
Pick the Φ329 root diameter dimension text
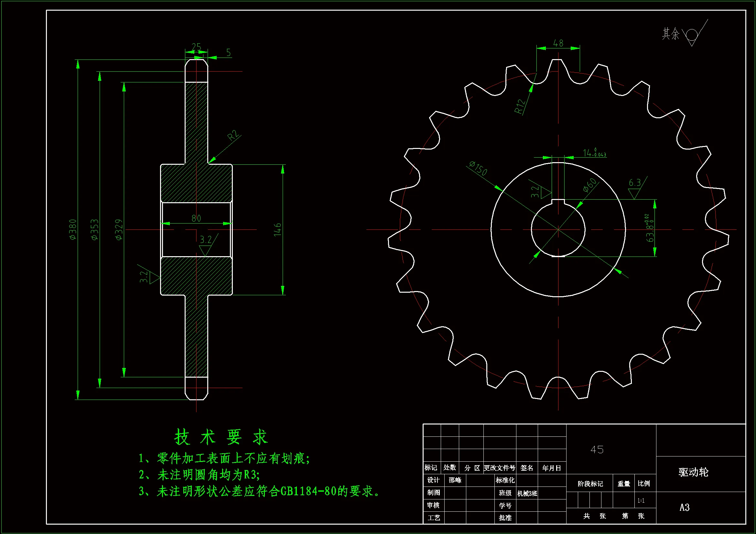coord(119,229)
